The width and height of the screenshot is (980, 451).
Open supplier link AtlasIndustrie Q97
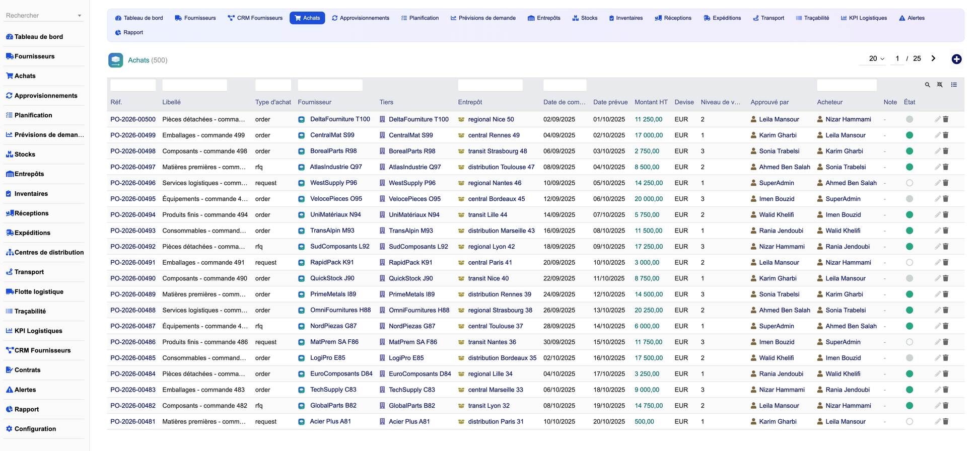[x=336, y=167]
